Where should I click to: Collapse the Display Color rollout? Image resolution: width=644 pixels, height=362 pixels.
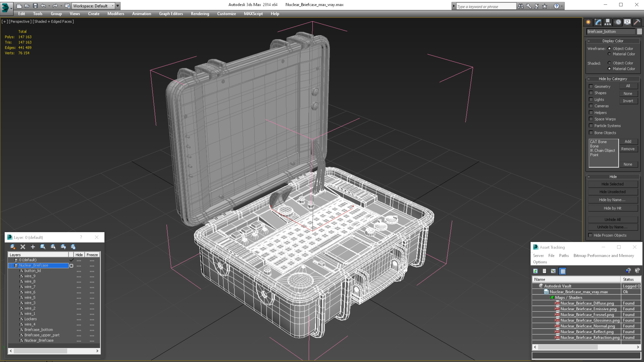click(x=612, y=41)
